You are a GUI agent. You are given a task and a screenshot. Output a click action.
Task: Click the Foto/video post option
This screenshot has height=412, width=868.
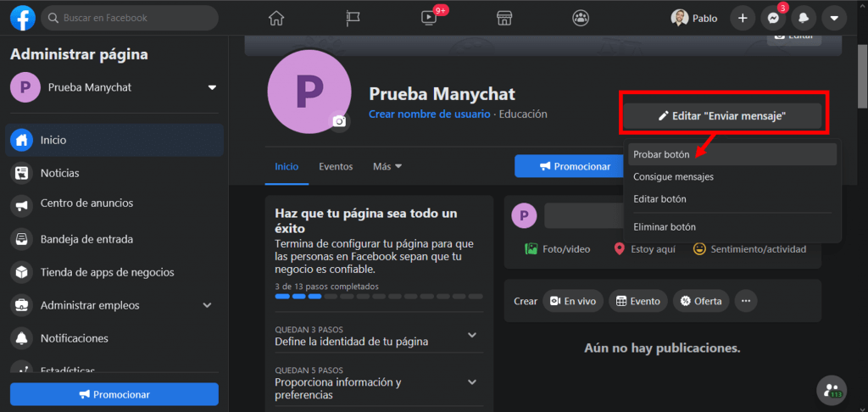click(x=558, y=249)
